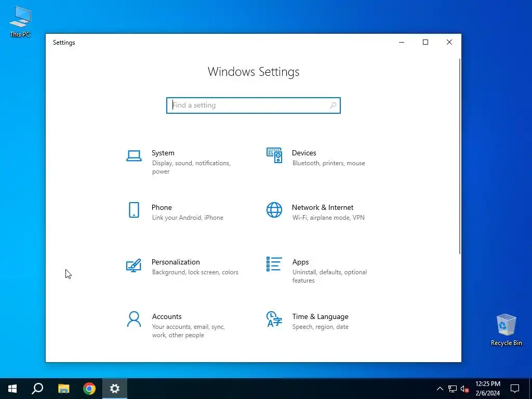532x399 pixels.
Task: Open the Personalization paintbrush icon
Action: 134,265
